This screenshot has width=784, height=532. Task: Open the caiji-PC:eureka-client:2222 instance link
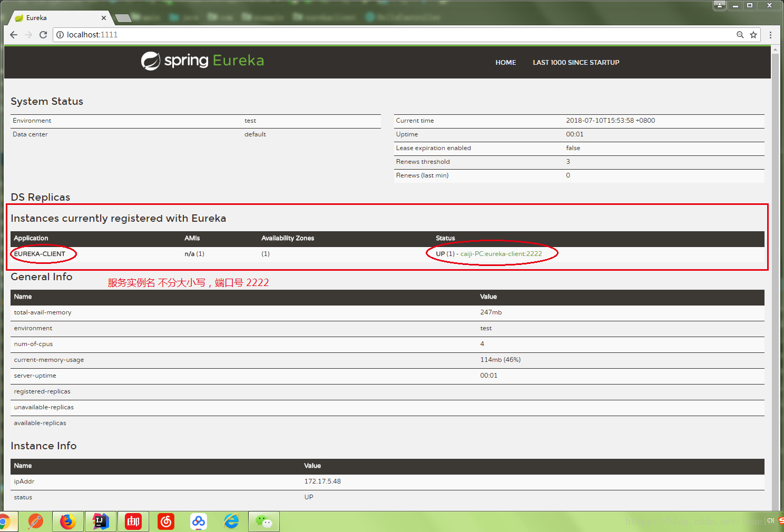(501, 254)
